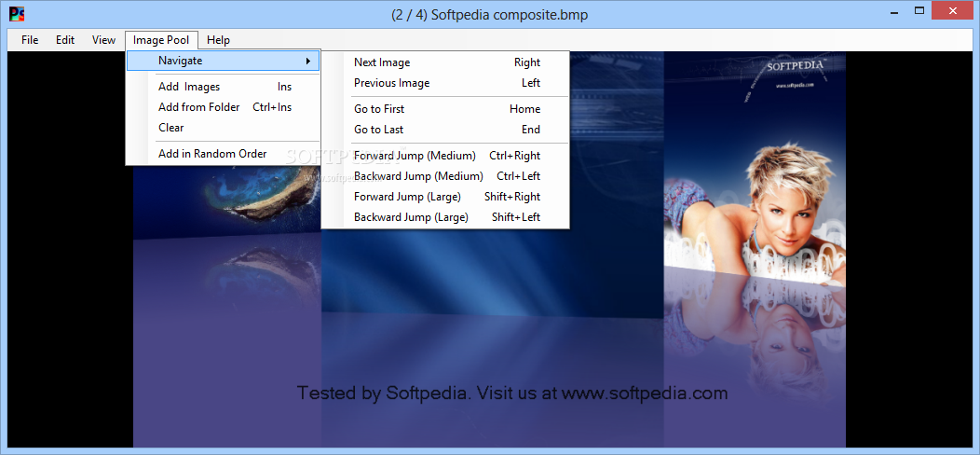980x455 pixels.
Task: Choose Add Images from menu
Action: [x=224, y=87]
